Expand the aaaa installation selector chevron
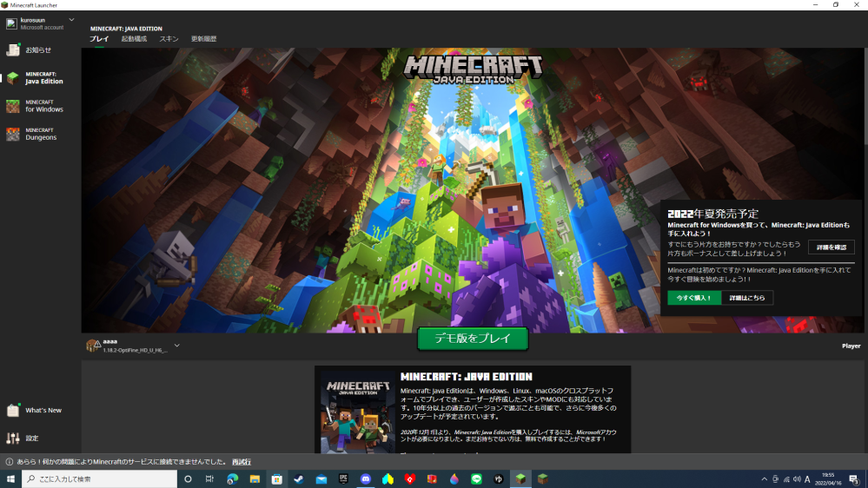 pyautogui.click(x=176, y=346)
